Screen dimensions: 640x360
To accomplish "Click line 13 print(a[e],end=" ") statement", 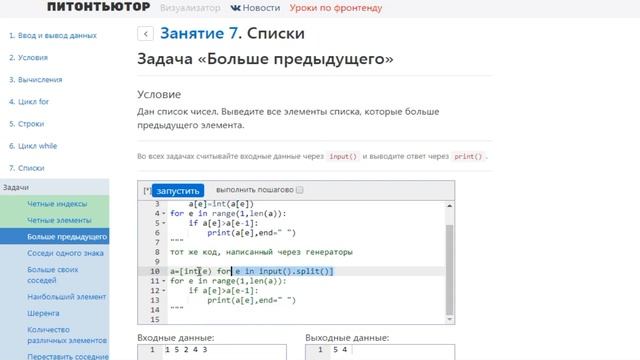I will pyautogui.click(x=251, y=300).
